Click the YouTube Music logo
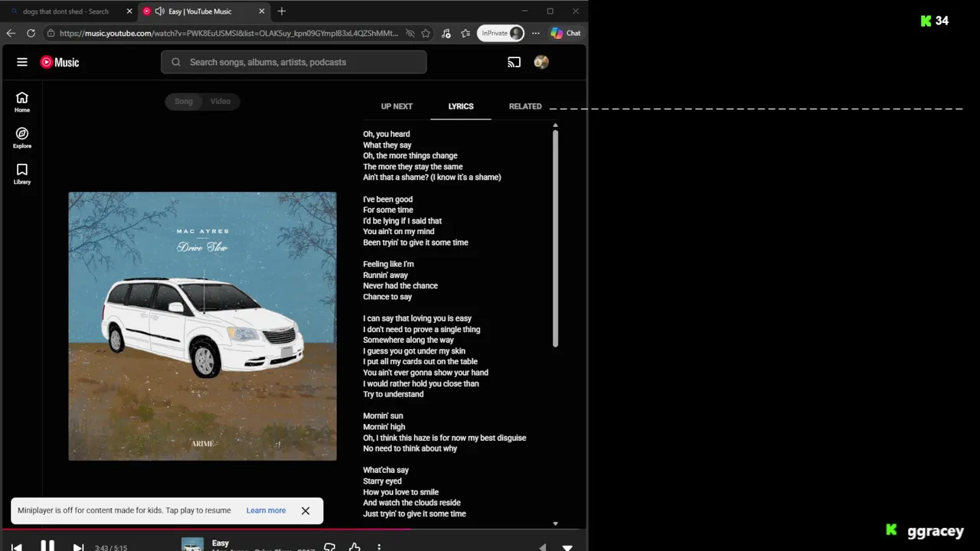The height and width of the screenshot is (551, 980). (x=60, y=62)
